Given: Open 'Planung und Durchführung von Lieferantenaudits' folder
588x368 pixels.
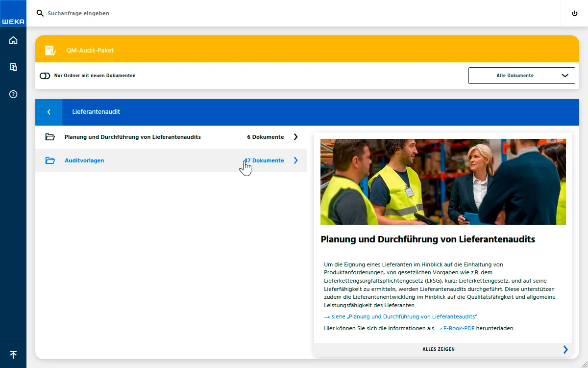Looking at the screenshot, I should point(132,137).
